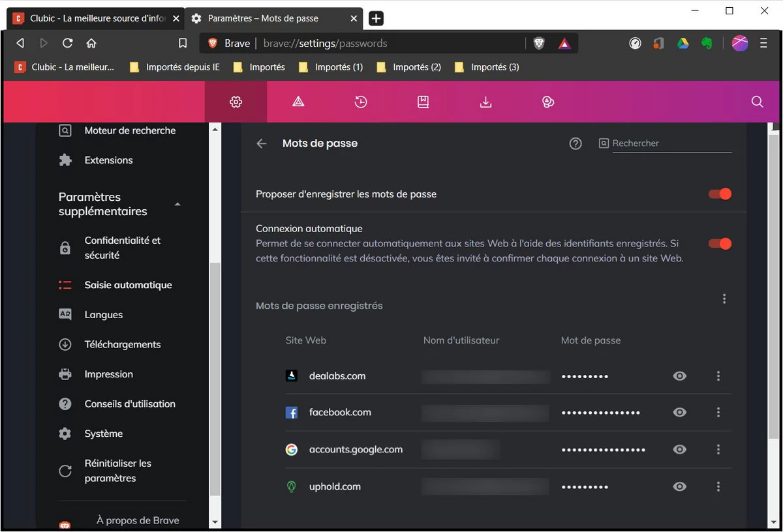The width and height of the screenshot is (783, 532).
Task: Open Downloads icon in pink bar
Action: [x=485, y=102]
